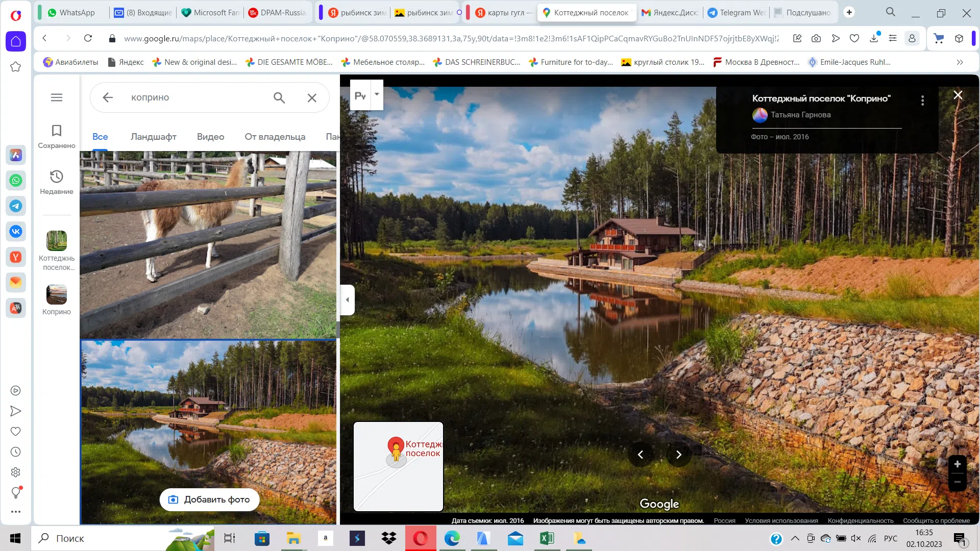The width and height of the screenshot is (980, 551).
Task: Open the three-dot photo options menu
Action: [x=922, y=101]
